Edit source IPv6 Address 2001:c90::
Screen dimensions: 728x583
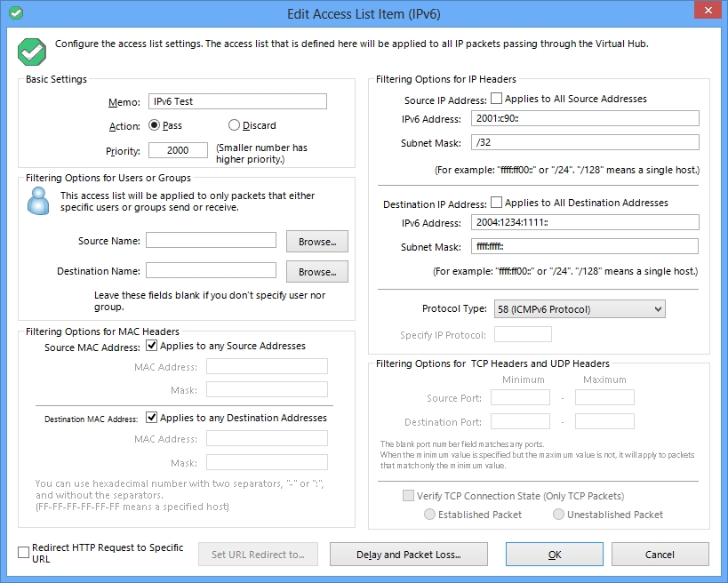585,118
